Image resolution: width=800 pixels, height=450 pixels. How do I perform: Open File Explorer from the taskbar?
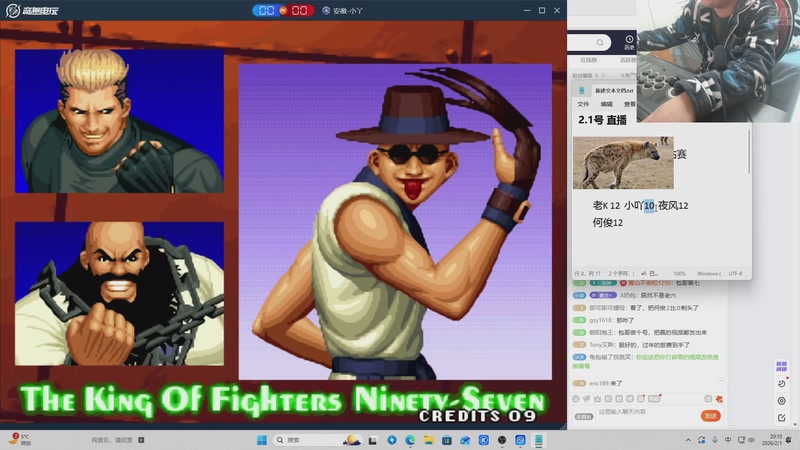click(x=429, y=440)
